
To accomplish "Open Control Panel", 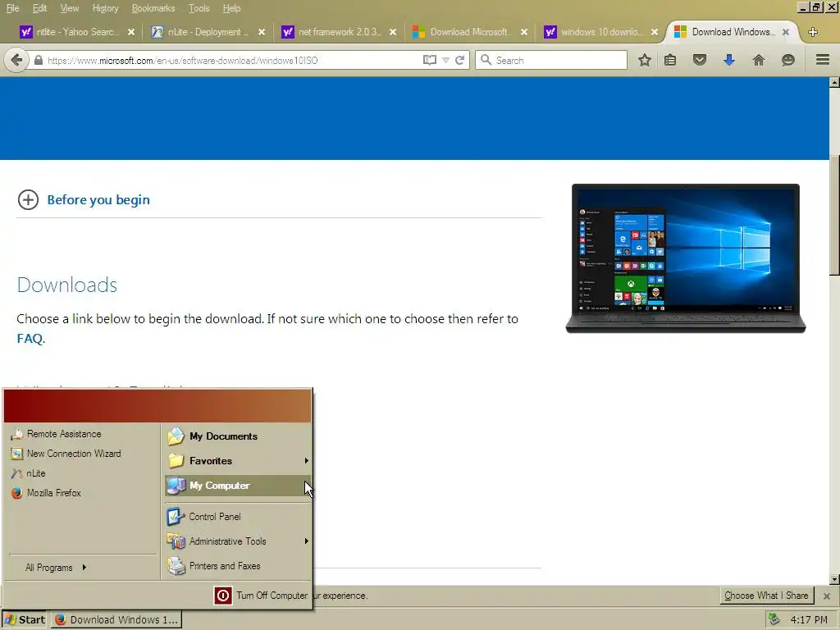I will [x=238, y=517].
